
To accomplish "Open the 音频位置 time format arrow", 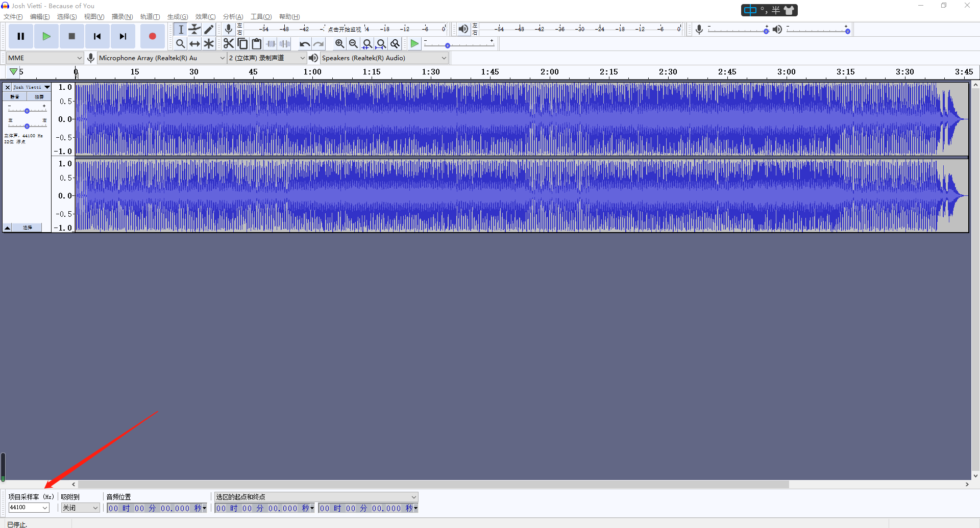I will [x=204, y=508].
